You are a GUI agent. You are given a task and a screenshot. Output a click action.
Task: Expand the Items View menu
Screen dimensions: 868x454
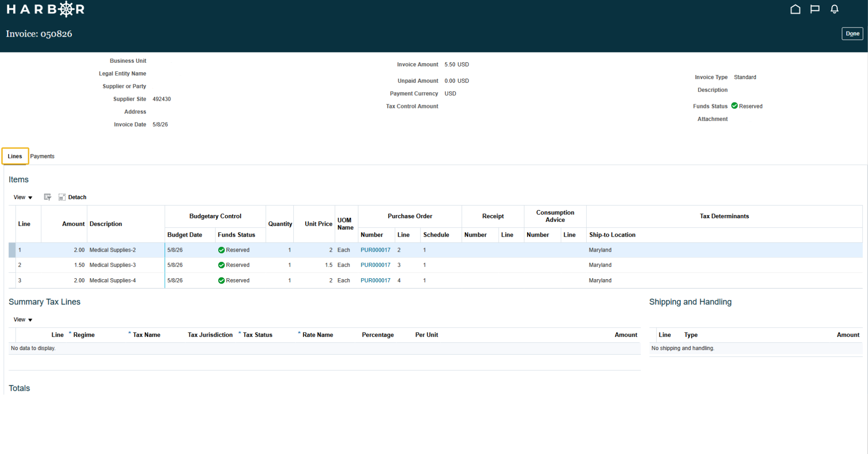coord(23,197)
